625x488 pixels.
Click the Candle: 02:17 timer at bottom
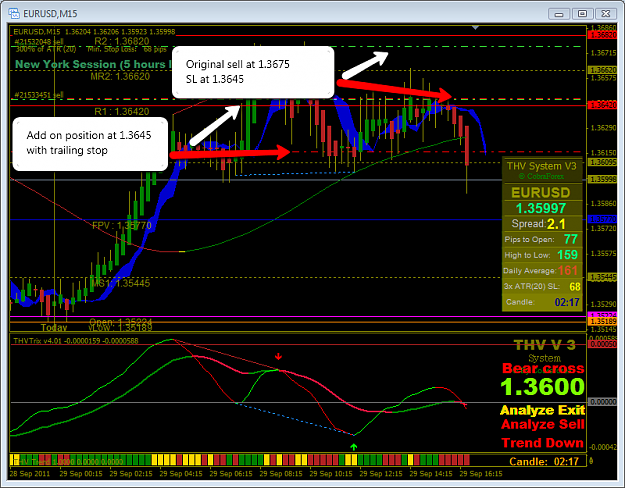(x=544, y=462)
